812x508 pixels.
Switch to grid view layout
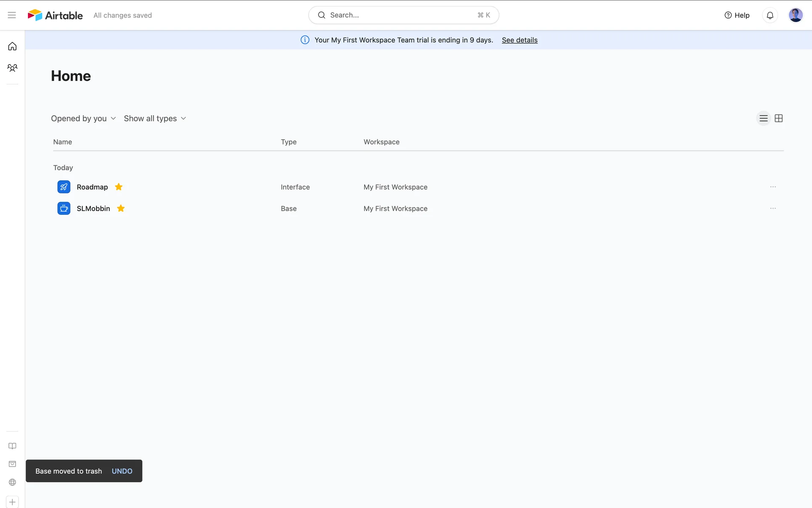tap(779, 119)
